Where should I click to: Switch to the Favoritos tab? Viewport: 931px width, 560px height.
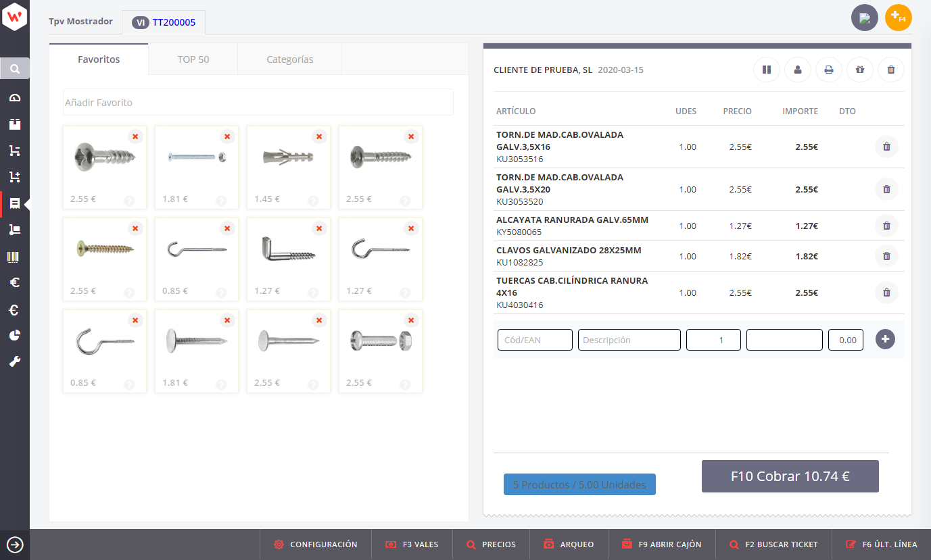point(99,59)
